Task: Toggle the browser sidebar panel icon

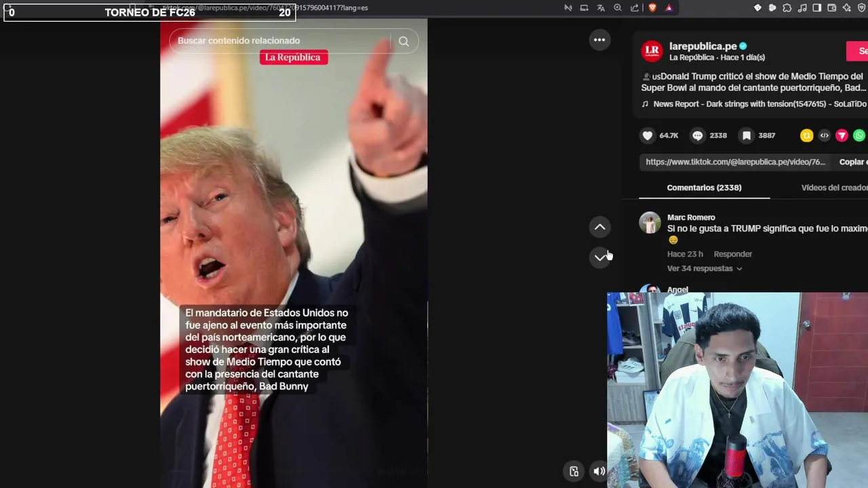Action: [x=817, y=8]
